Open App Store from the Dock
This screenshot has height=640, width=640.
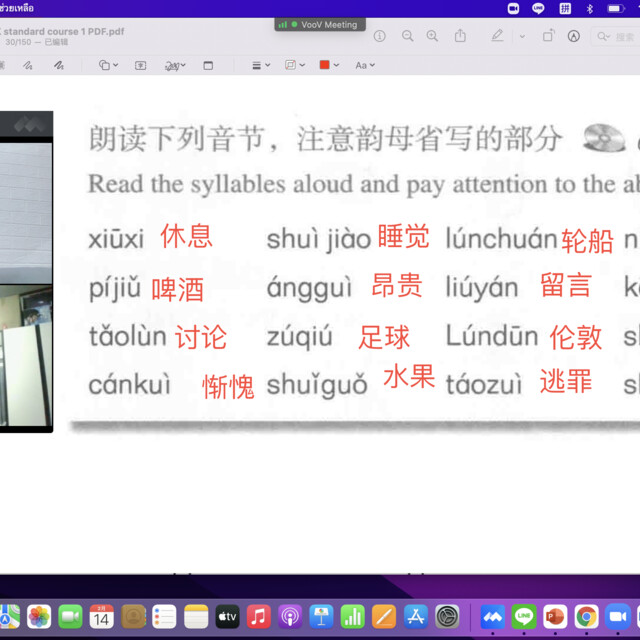(416, 616)
